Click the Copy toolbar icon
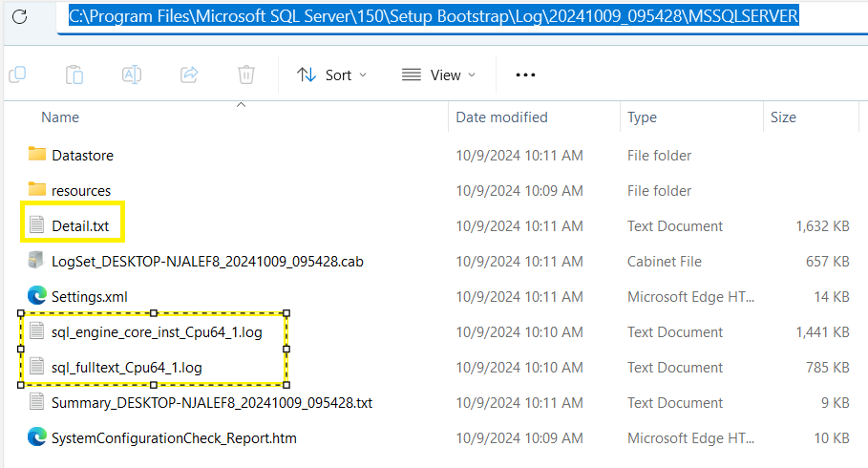The image size is (868, 468). [x=18, y=74]
